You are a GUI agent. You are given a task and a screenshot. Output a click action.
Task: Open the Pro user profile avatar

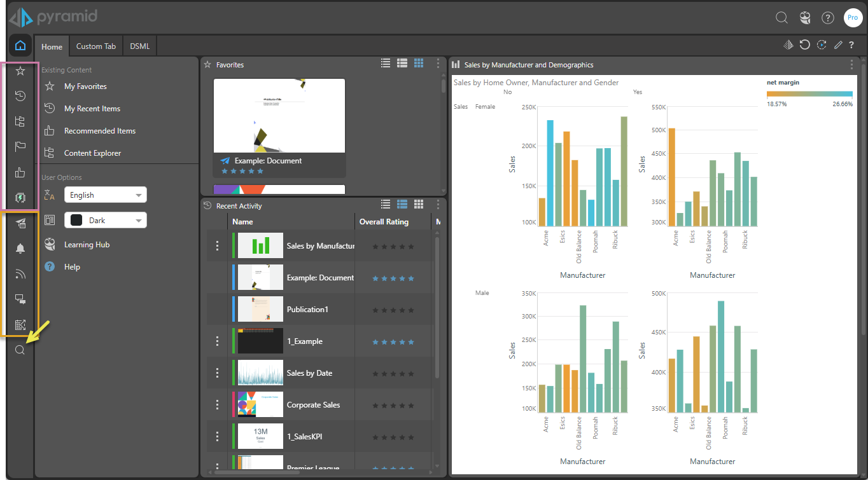coord(853,18)
